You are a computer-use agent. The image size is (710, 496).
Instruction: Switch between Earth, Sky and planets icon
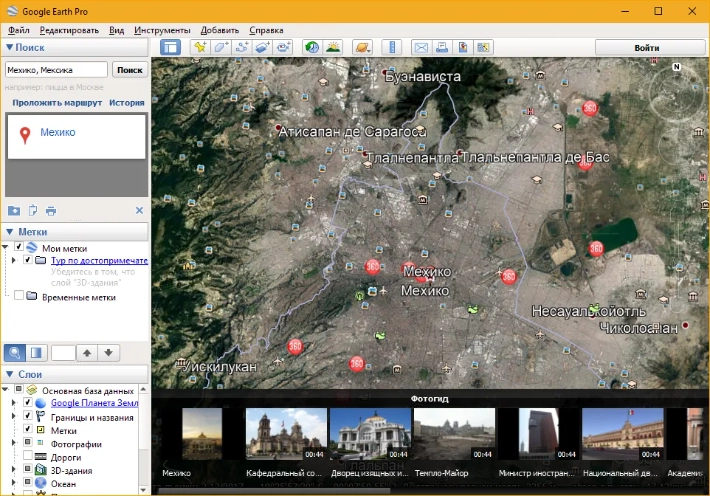(362, 47)
